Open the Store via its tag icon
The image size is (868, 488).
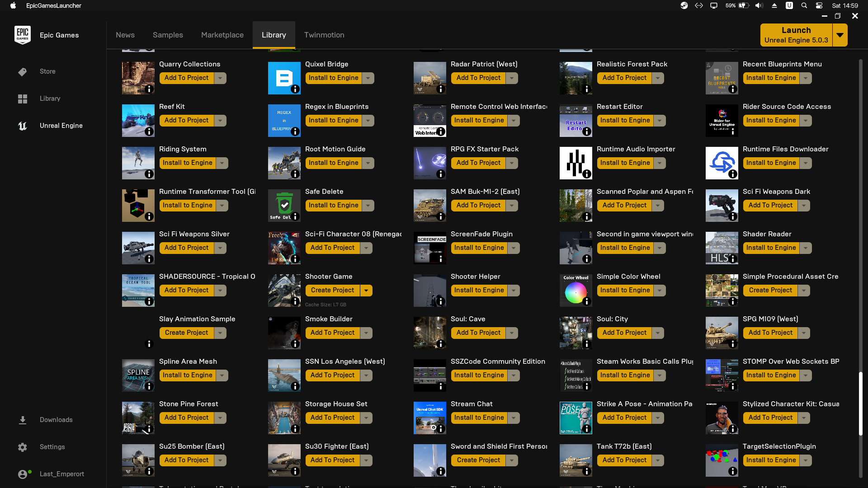[x=23, y=72]
